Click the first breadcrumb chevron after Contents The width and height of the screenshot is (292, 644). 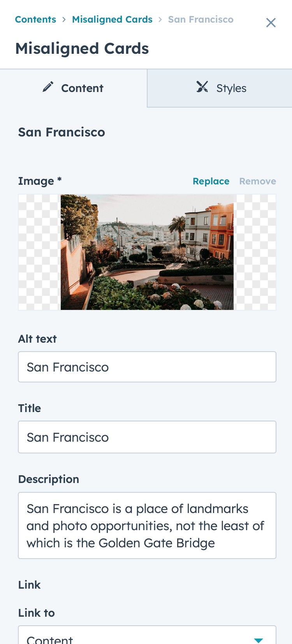coord(64,19)
